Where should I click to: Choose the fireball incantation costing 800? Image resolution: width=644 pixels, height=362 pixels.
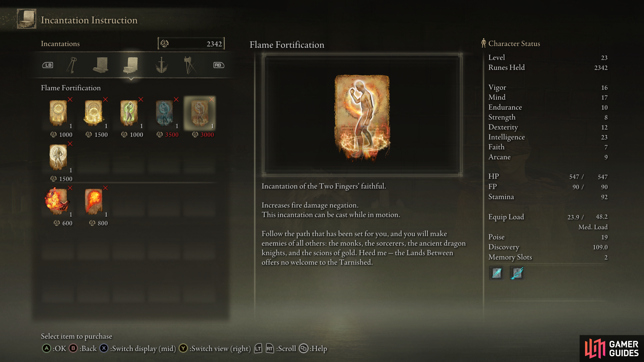94,202
